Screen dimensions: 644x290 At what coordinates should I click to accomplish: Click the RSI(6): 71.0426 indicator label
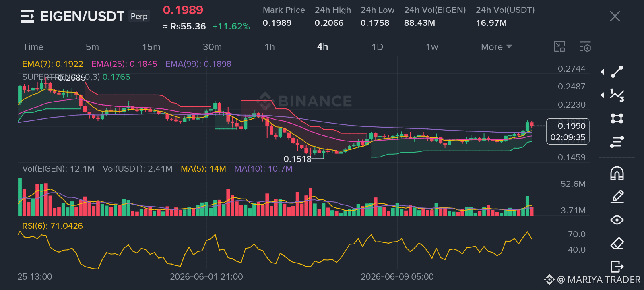pyautogui.click(x=52, y=226)
